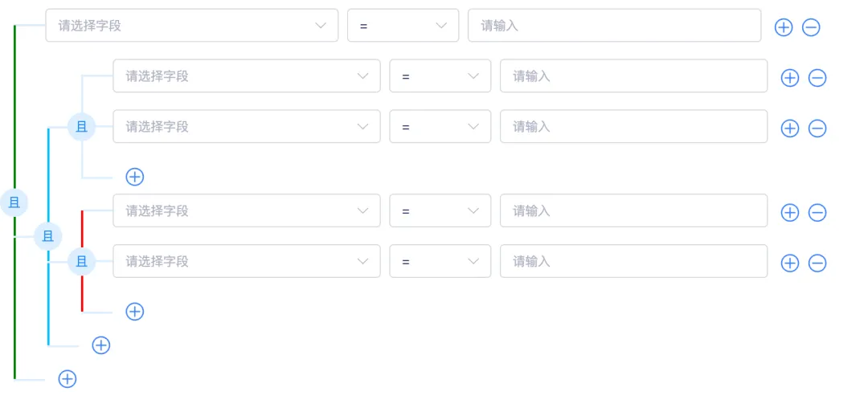868x400 pixels.
Task: Toggle the 且 operator on the blue line
Action: (48, 236)
